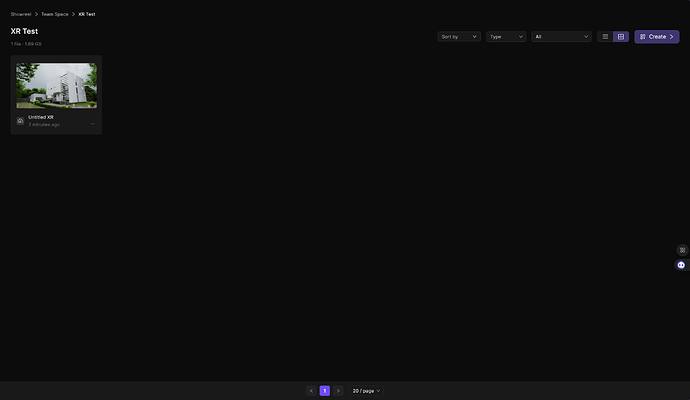Open the Sort by dropdown
Image resolution: width=690 pixels, height=400 pixels.
click(459, 37)
